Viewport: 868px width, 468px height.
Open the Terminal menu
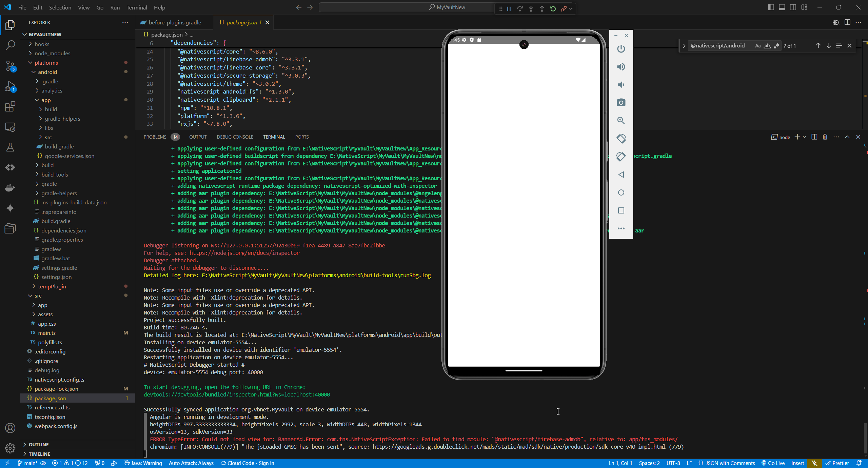(137, 7)
